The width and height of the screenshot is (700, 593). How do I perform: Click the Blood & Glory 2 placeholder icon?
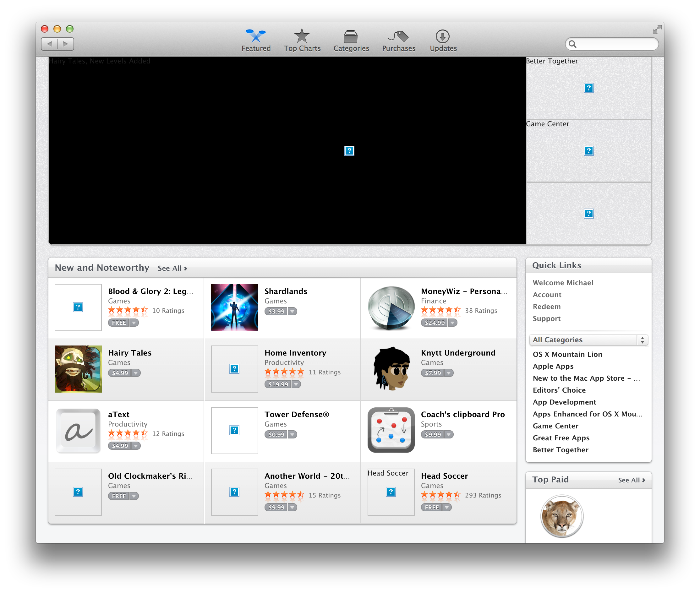point(78,307)
